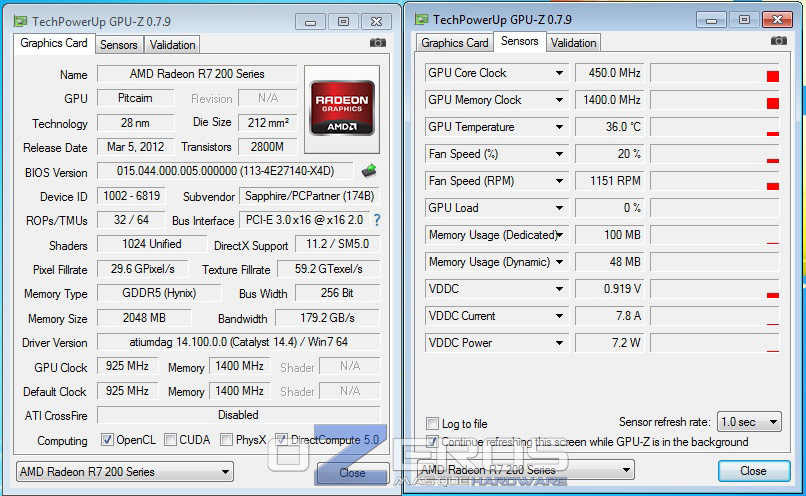
Task: Click the Driver Version value field
Action: pyautogui.click(x=239, y=342)
